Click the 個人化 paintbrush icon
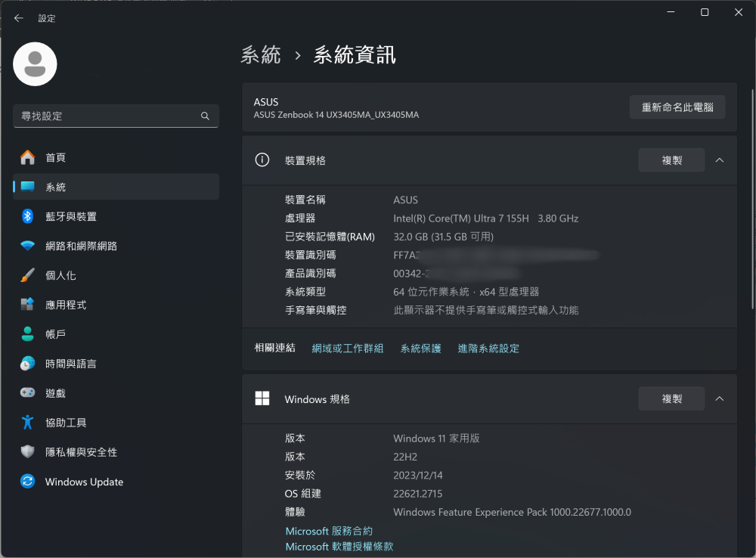Screen dimensions: 756x558 [x=28, y=275]
